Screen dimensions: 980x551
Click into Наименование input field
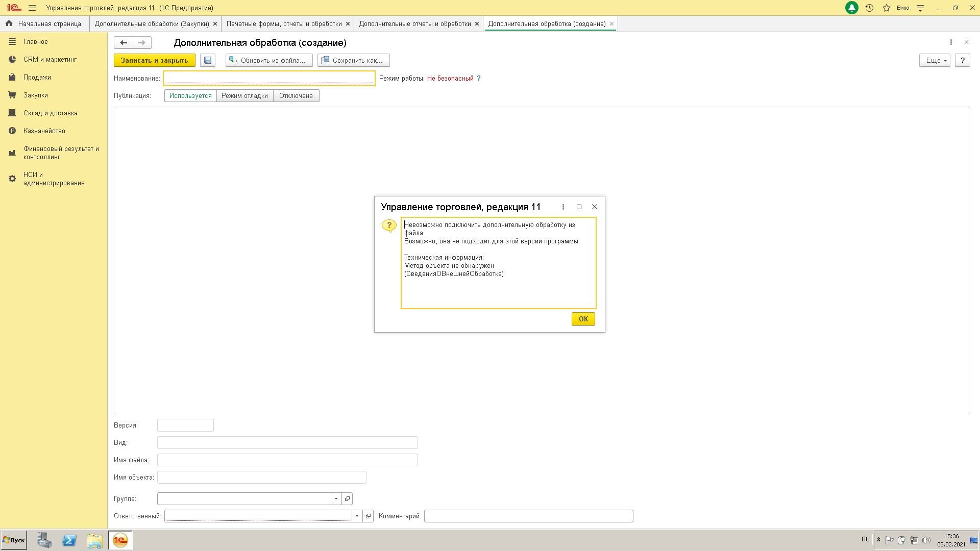[269, 78]
